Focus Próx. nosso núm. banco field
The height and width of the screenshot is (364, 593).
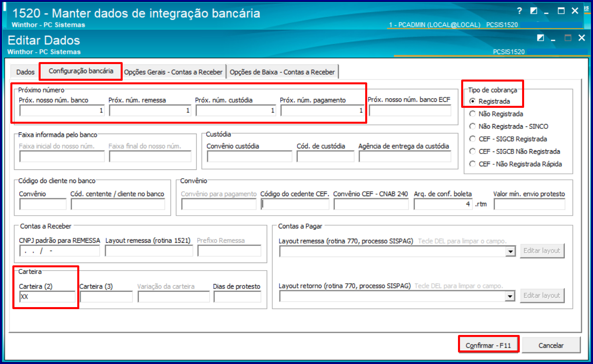pos(62,110)
